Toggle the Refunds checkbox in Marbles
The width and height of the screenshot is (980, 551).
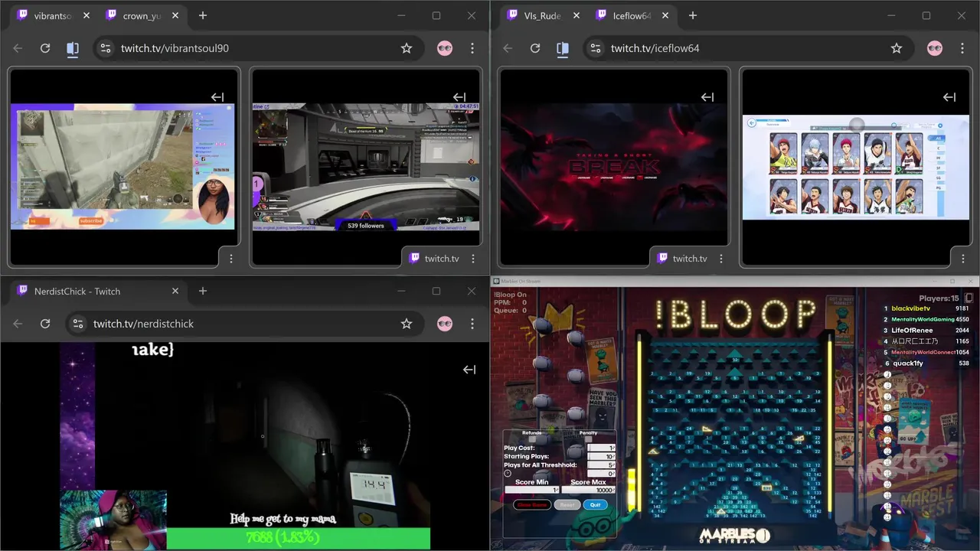click(531, 439)
